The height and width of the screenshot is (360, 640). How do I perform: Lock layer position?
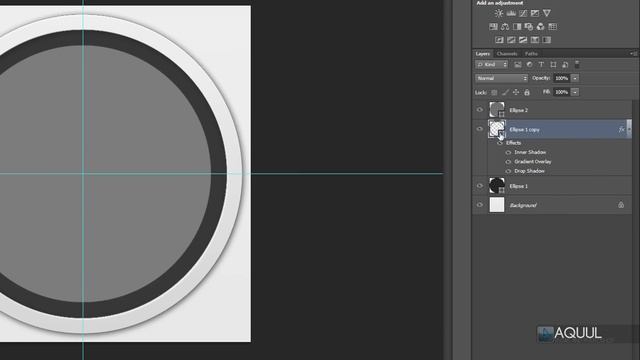point(516,93)
